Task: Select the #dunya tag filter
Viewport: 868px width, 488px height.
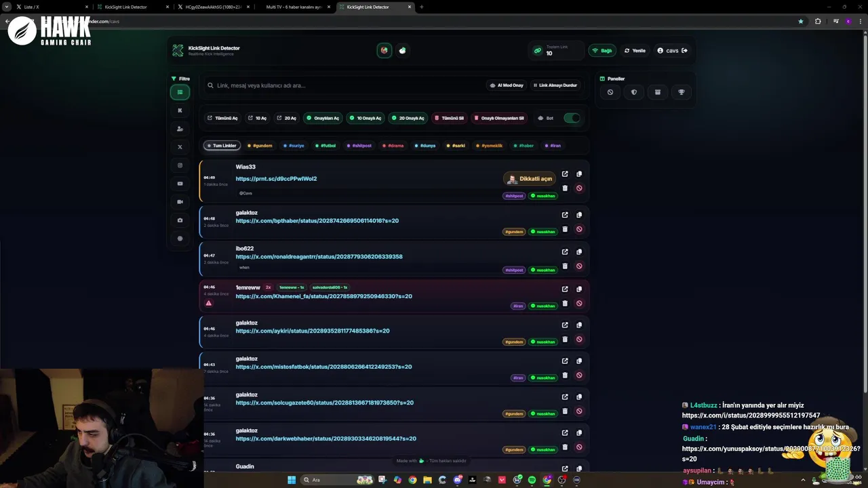Action: (x=425, y=146)
